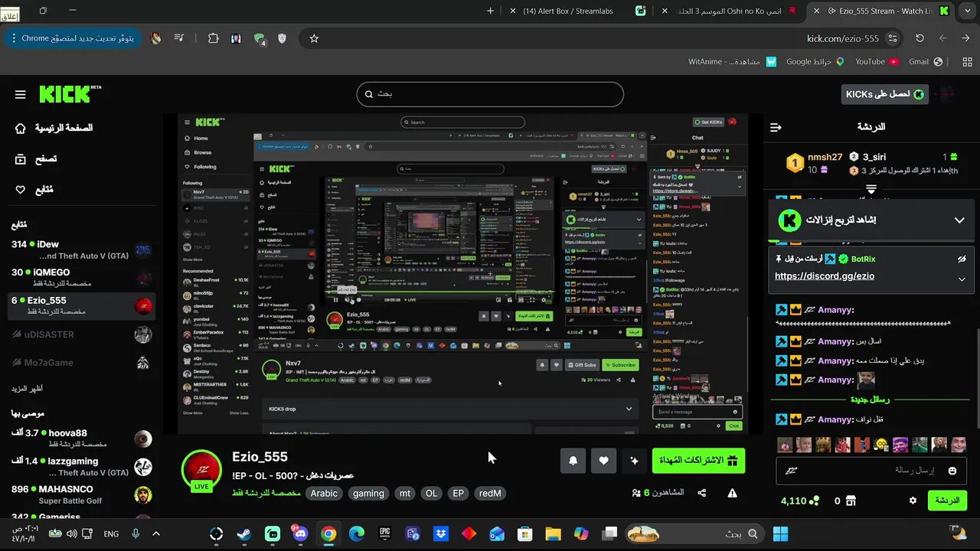Open the chat emoji picker
The width and height of the screenshot is (980, 551).
[952, 471]
